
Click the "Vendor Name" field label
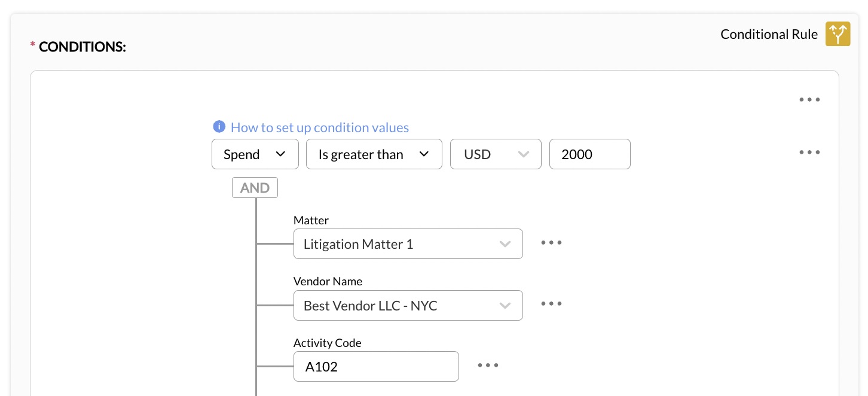pyautogui.click(x=328, y=281)
